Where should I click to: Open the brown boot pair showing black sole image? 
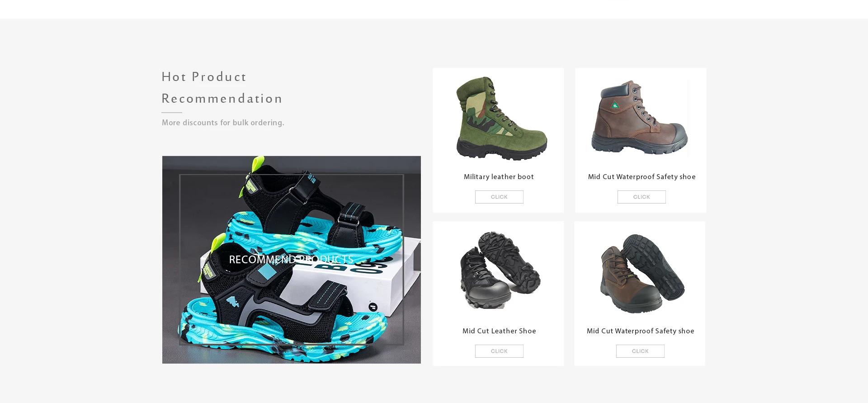642,273
